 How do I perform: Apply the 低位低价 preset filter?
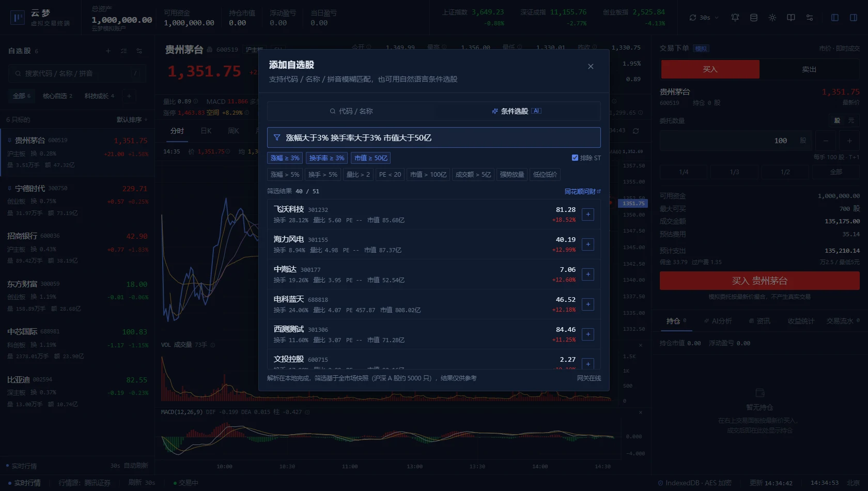click(x=545, y=174)
